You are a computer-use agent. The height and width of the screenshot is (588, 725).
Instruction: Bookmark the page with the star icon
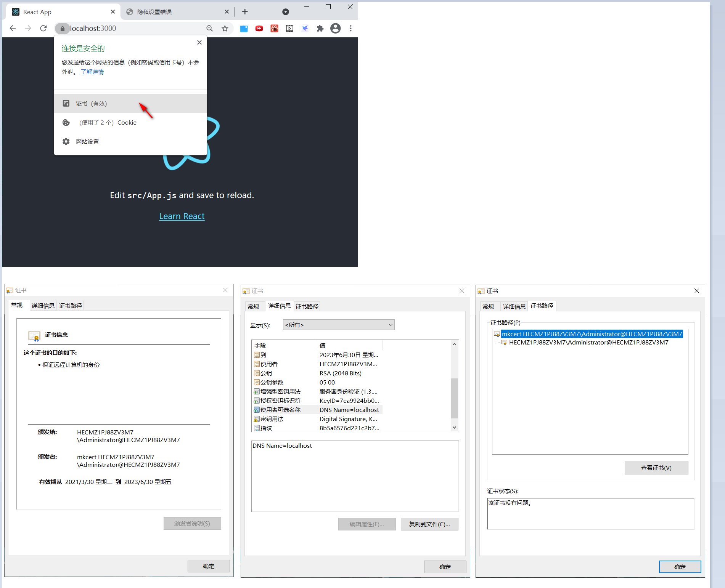pyautogui.click(x=225, y=28)
